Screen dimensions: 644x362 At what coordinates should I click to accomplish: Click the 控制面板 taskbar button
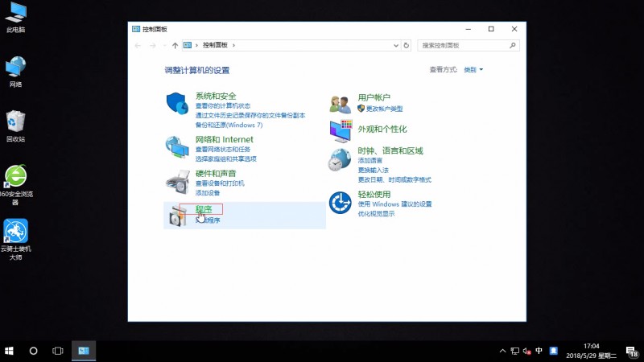(84, 351)
